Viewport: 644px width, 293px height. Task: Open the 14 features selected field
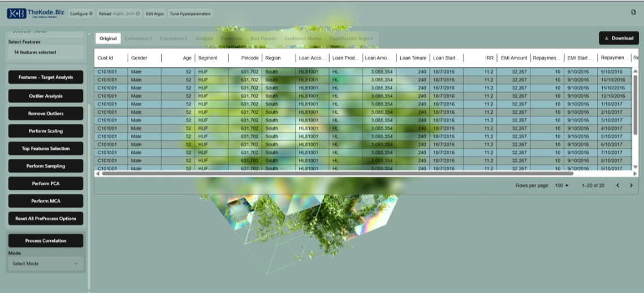tap(45, 52)
